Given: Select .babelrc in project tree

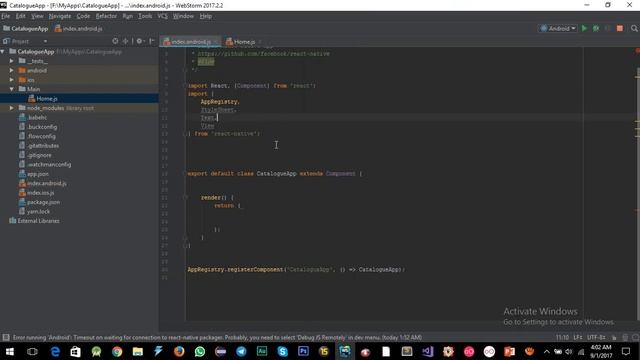Looking at the screenshot, I should 37,117.
